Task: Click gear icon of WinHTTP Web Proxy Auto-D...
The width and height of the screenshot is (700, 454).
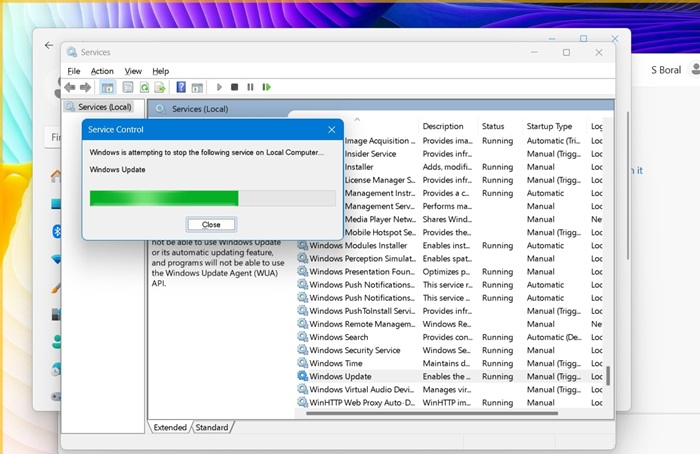Action: pos(303,402)
